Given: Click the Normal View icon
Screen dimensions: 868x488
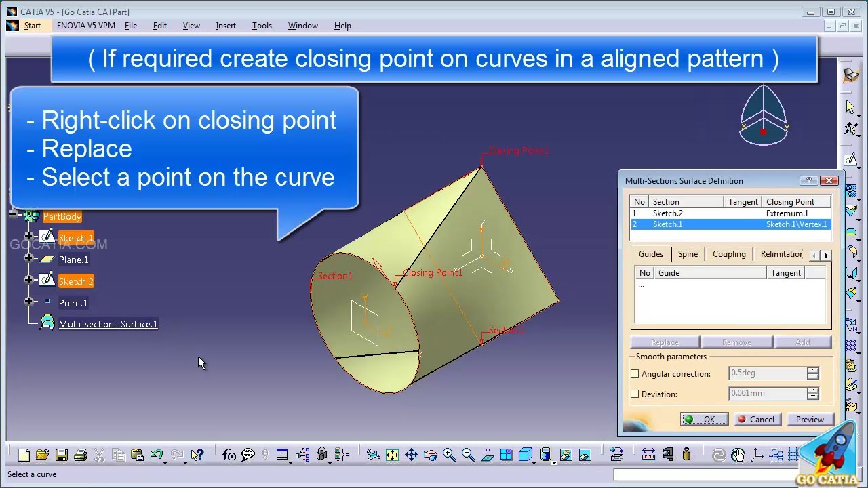Looking at the screenshot, I should coord(487,455).
